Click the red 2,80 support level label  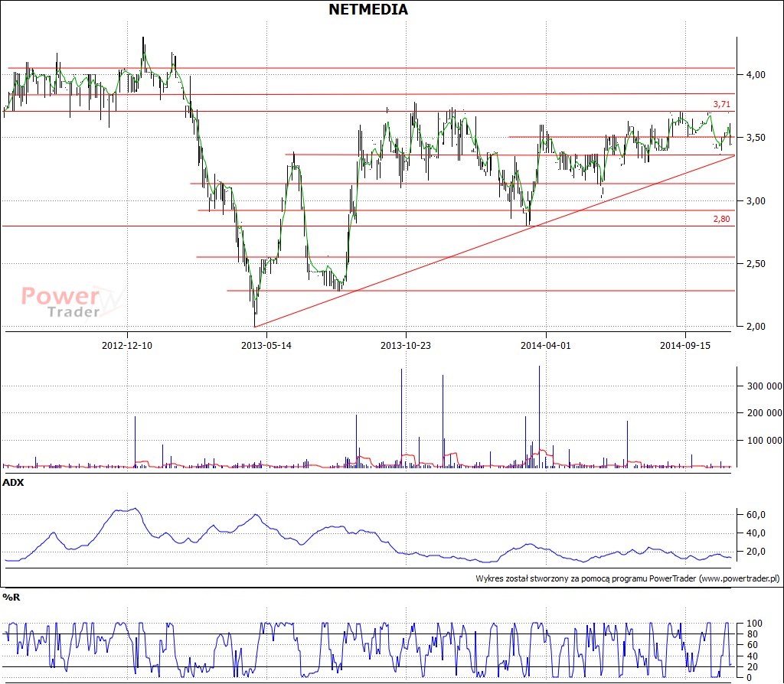(721, 219)
